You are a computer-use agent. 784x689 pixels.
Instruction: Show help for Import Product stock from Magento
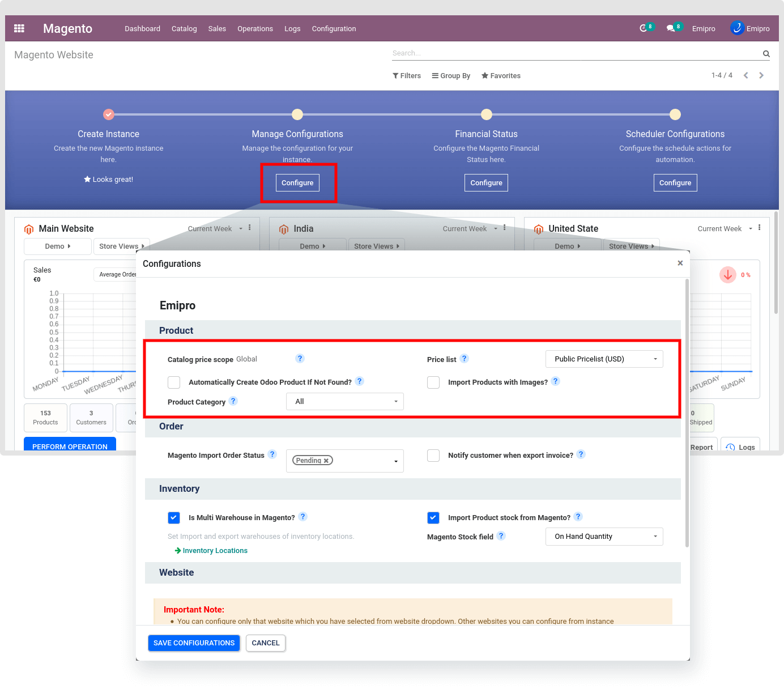pyautogui.click(x=578, y=516)
